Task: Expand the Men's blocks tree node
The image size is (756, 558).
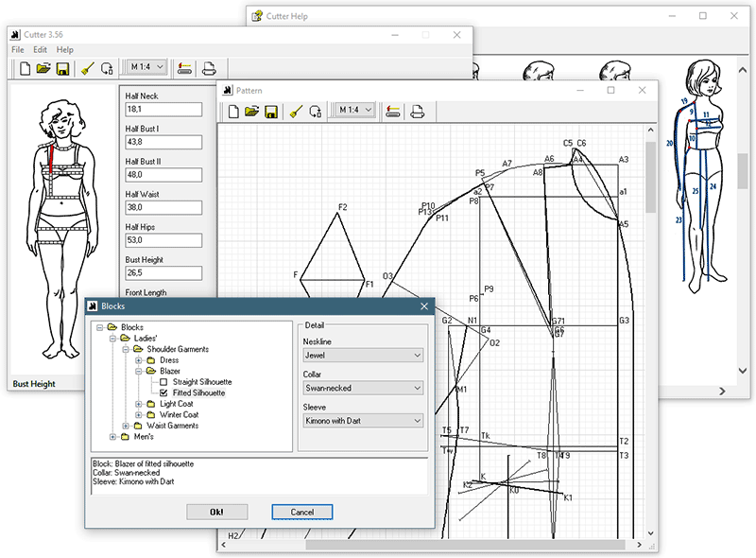Action: point(112,437)
